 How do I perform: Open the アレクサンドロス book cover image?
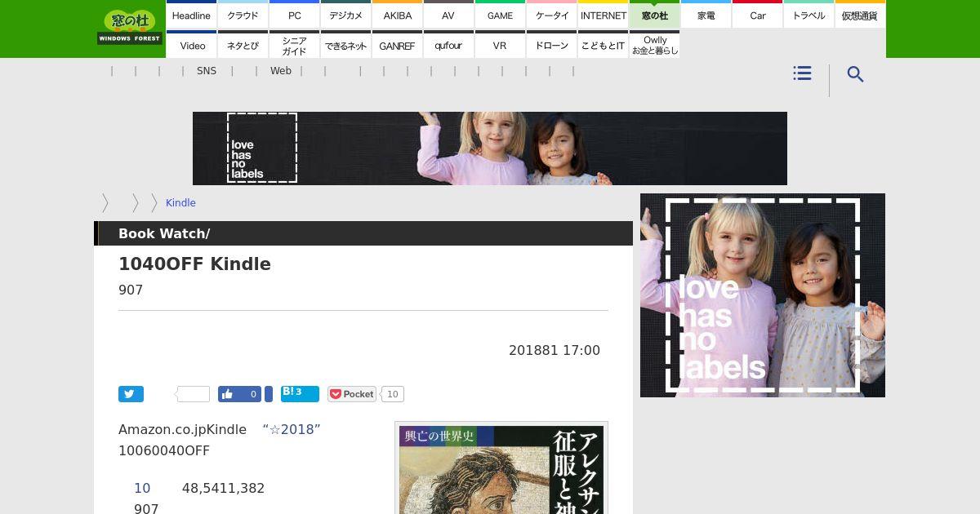click(x=501, y=469)
